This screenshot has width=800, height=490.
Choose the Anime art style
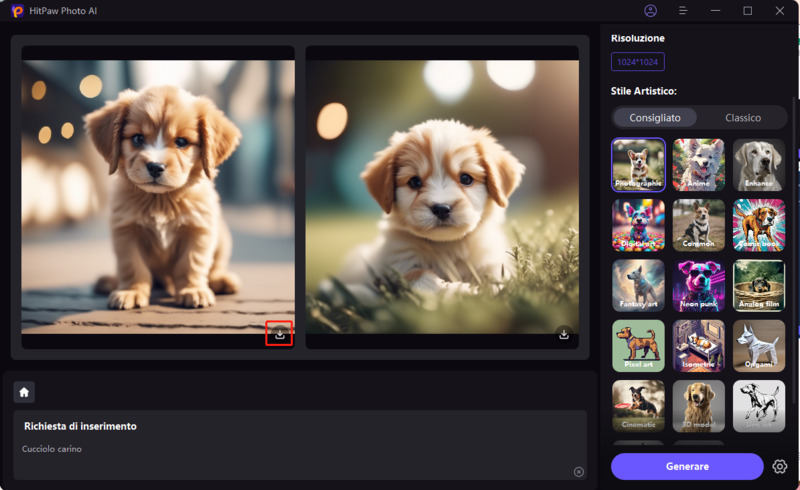[698, 164]
